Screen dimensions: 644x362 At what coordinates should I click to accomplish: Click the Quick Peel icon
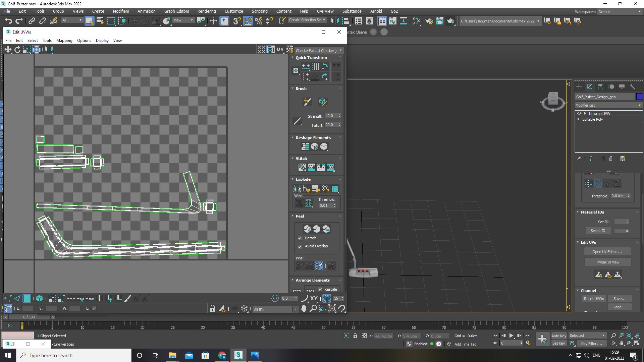point(307,229)
